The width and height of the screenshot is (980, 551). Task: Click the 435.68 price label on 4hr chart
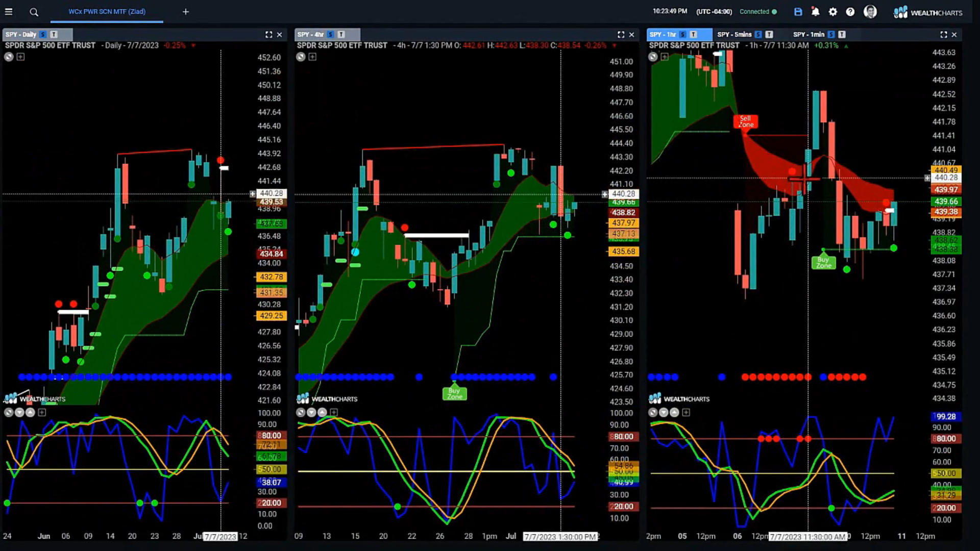pyautogui.click(x=623, y=252)
